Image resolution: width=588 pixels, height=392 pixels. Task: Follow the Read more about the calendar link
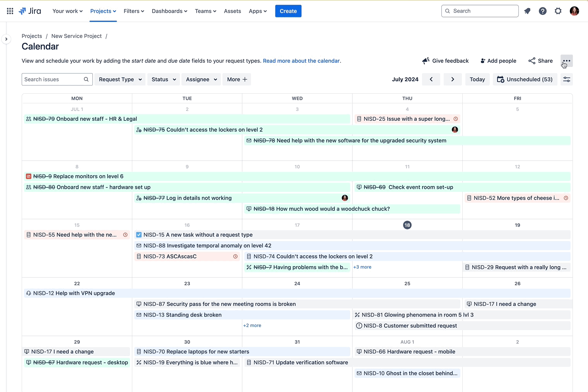(x=301, y=61)
